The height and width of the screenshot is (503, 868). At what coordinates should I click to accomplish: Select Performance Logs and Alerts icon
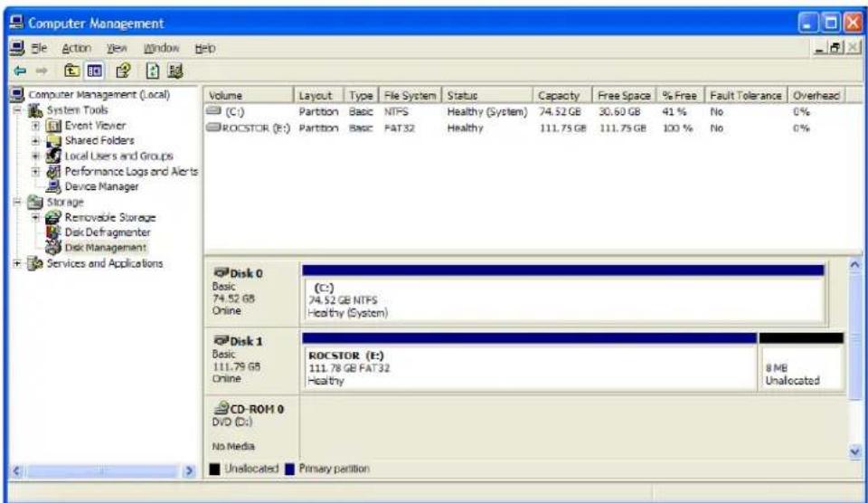[x=53, y=171]
